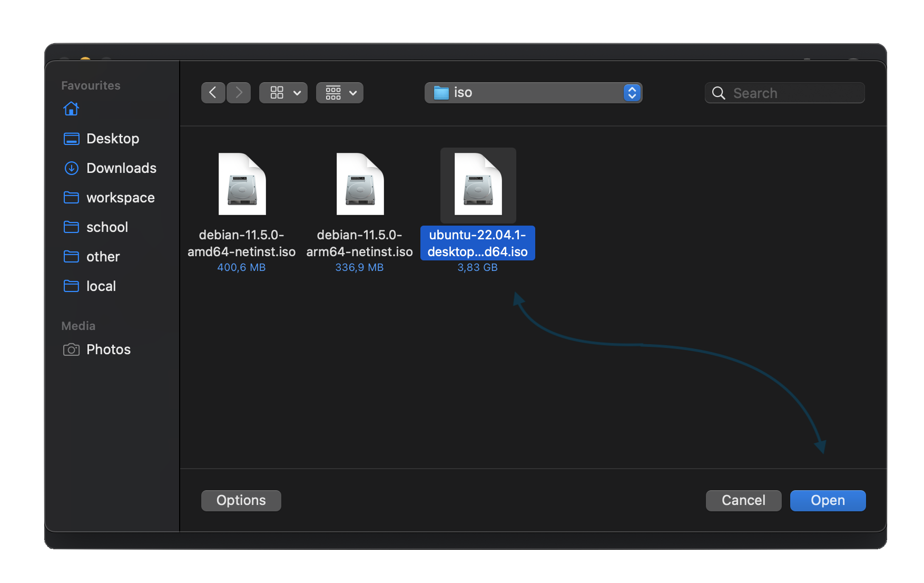
Task: Navigate back with the left chevron
Action: [x=213, y=93]
